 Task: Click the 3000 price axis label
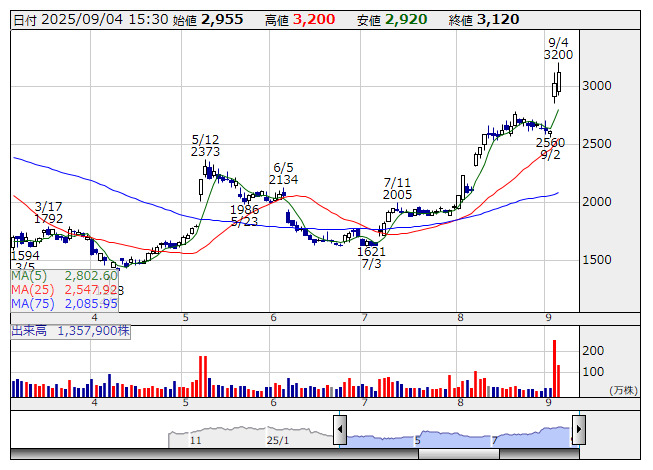coord(597,86)
